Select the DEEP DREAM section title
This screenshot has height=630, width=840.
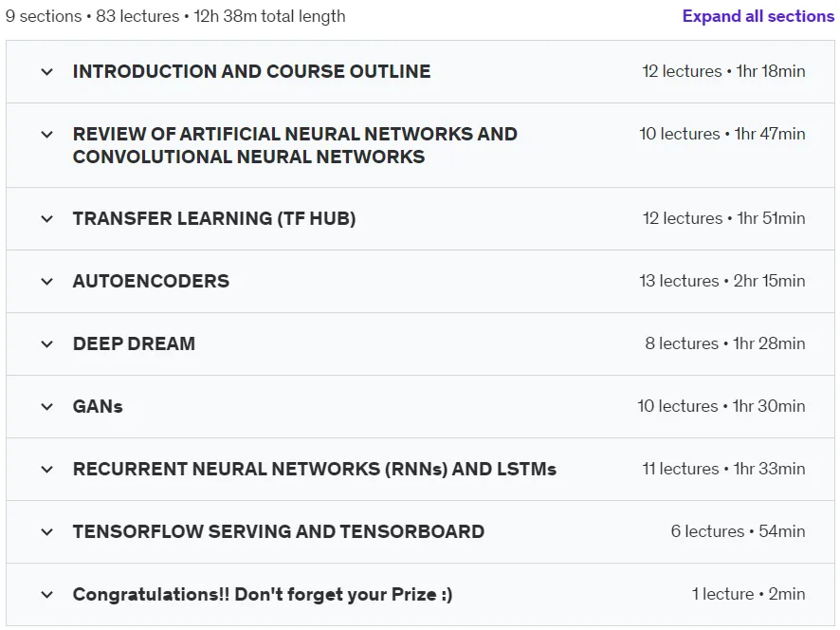[x=134, y=343]
